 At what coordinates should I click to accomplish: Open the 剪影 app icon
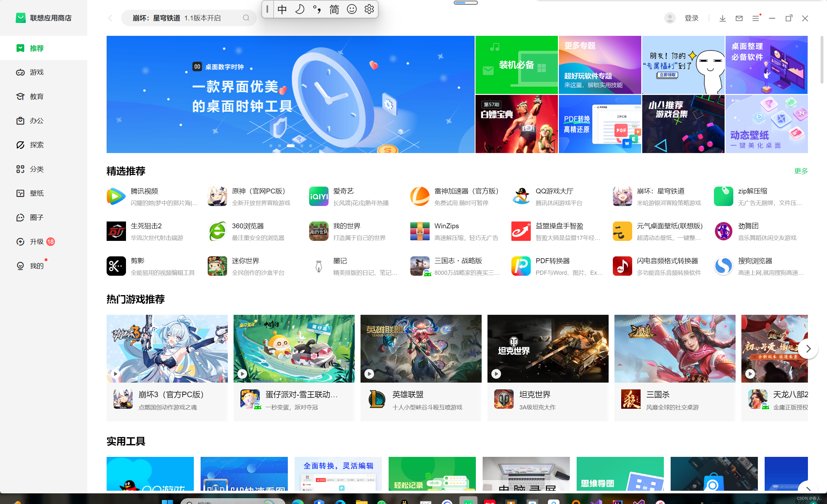(x=116, y=266)
